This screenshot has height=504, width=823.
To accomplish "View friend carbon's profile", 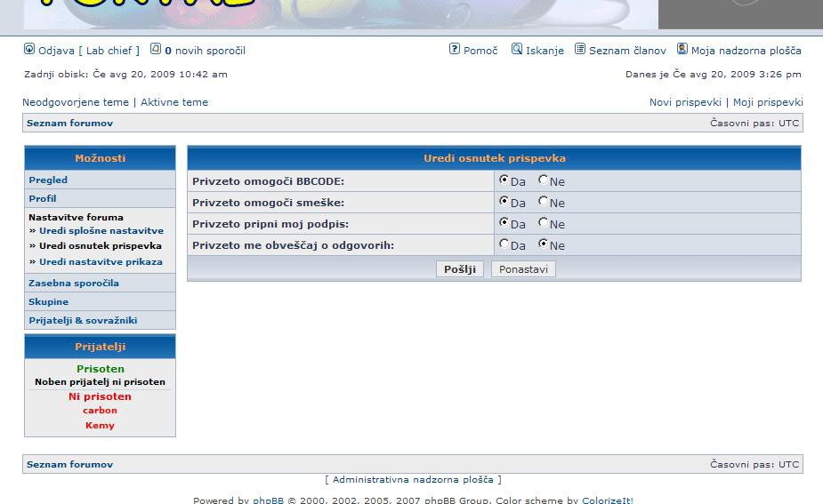I will click(100, 411).
